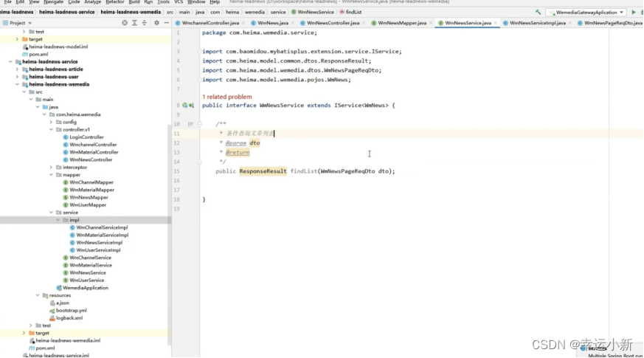
Task: Switch to WmNewsController.java tab
Action: pyautogui.click(x=333, y=23)
